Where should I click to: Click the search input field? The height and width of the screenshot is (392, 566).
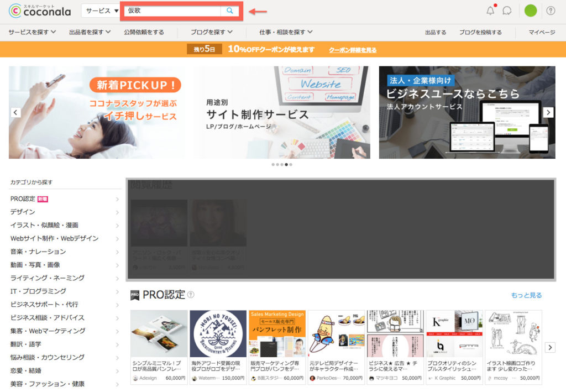(x=172, y=11)
